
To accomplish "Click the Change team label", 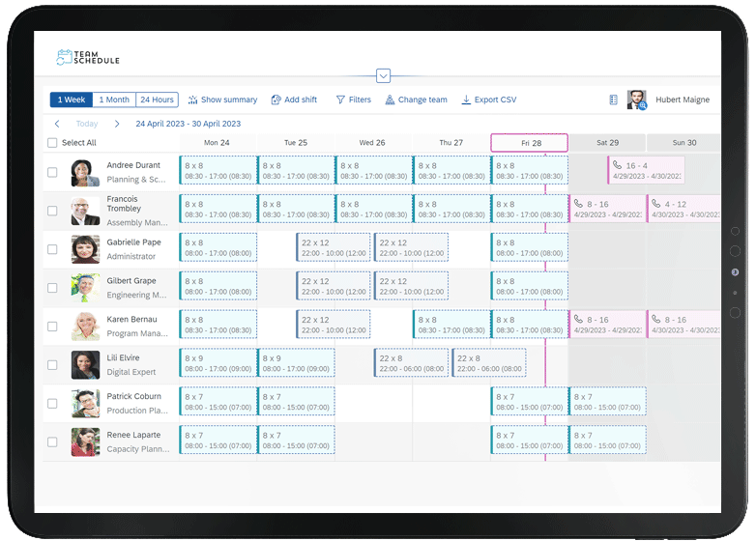I will (x=422, y=100).
